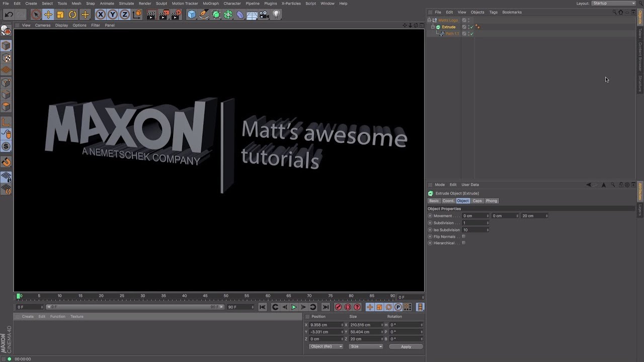
Task: Play the animation forward
Action: [x=294, y=307]
